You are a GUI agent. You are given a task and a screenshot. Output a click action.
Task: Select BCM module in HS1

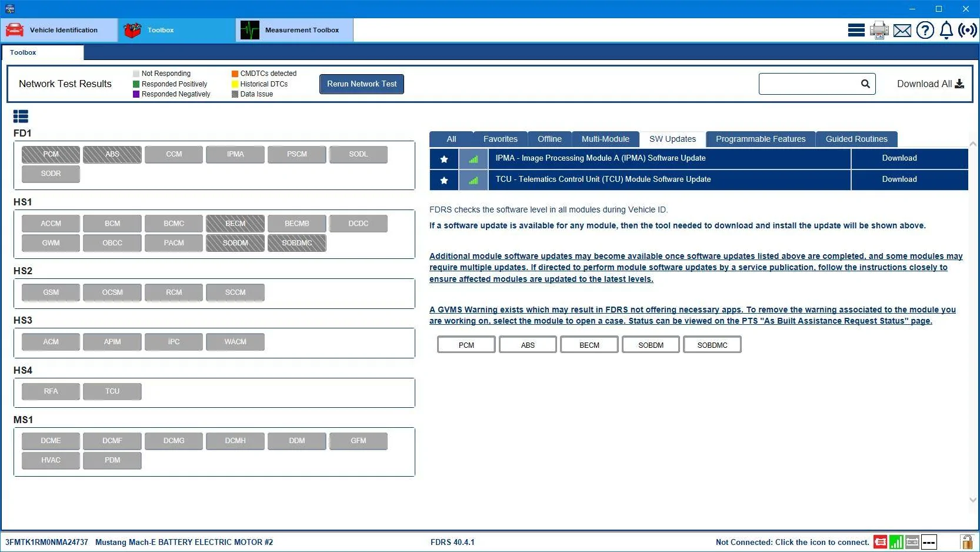(x=112, y=224)
